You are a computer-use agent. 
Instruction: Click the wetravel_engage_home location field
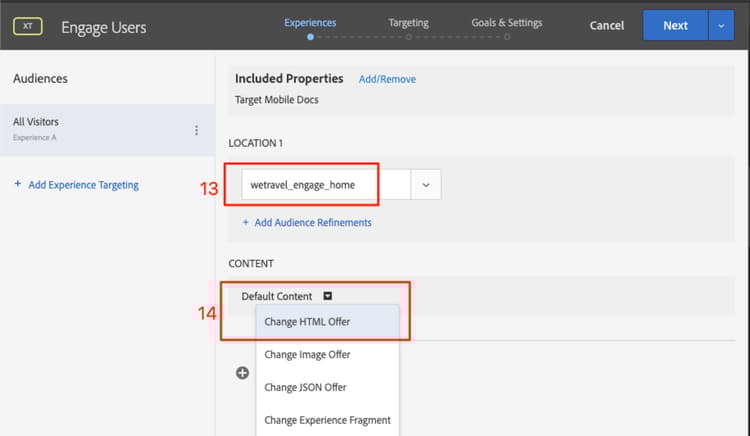tap(326, 185)
